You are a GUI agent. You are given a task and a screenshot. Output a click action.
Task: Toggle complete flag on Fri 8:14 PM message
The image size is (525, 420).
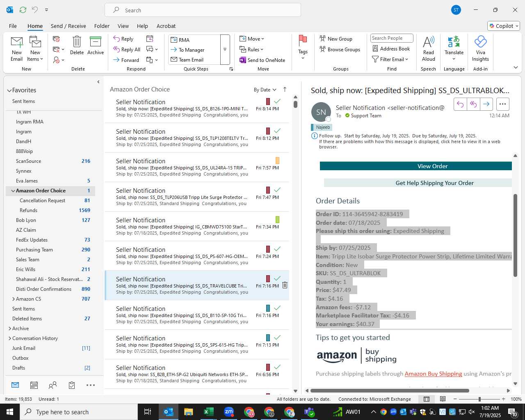(x=277, y=101)
